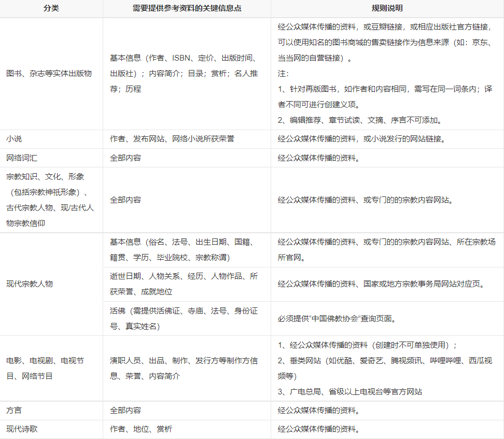Click the 规则说明 column header
This screenshot has width=504, height=439.
(x=387, y=8)
